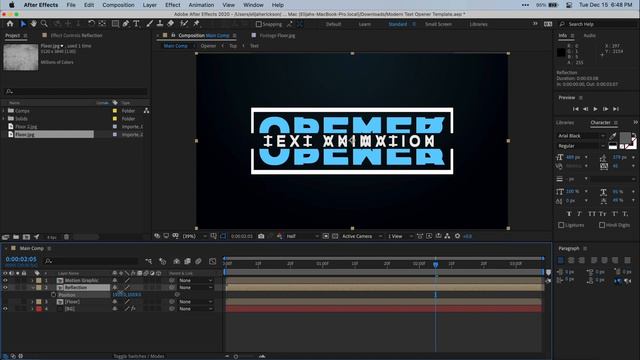Delete selected project item with trash icon
The height and width of the screenshot is (360, 640).
pos(66,237)
